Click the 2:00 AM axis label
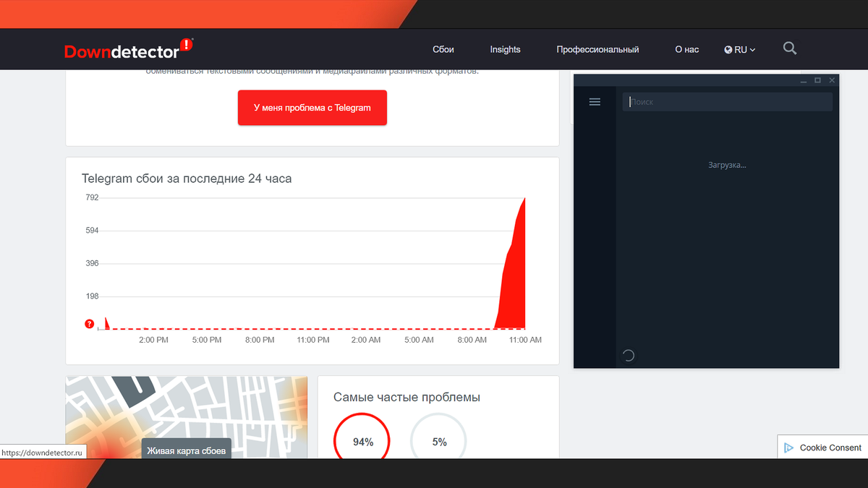 click(366, 340)
